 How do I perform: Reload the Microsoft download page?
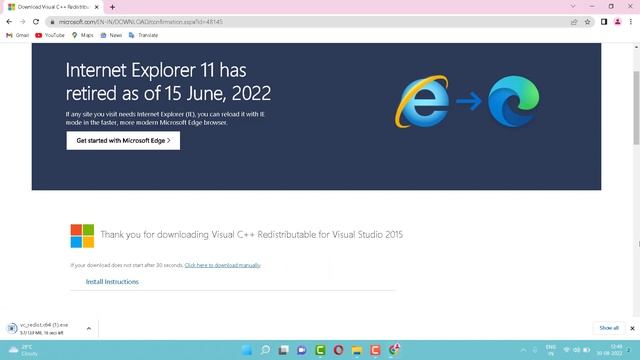click(36, 22)
